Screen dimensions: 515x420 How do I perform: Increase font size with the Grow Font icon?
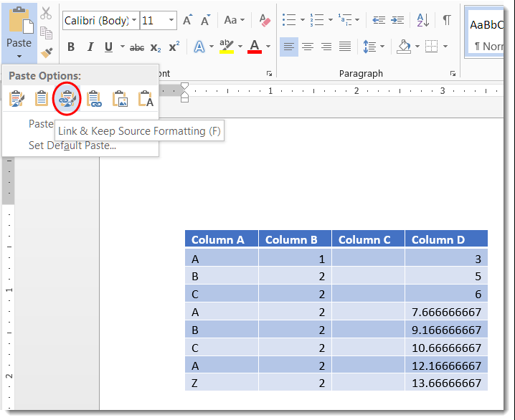coord(187,20)
